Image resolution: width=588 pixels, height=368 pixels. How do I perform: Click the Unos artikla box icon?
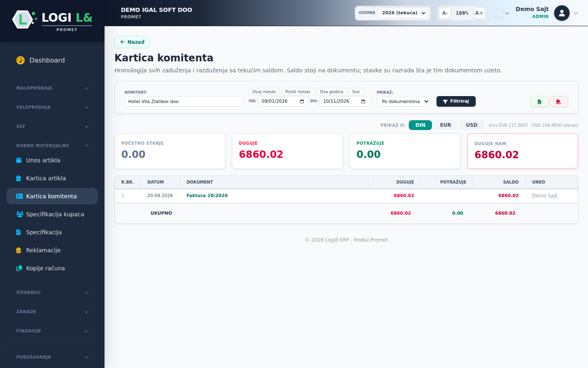click(19, 160)
